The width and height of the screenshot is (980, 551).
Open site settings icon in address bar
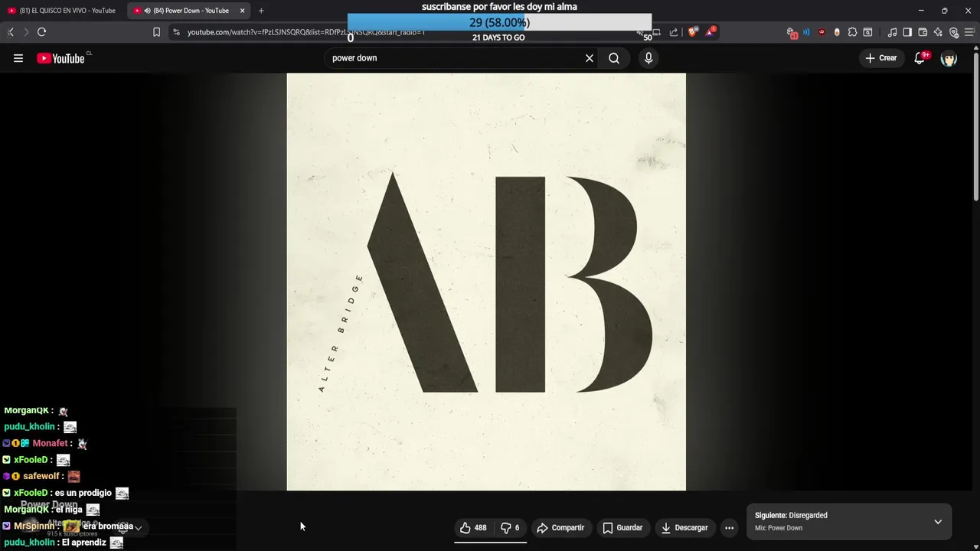coord(176,32)
